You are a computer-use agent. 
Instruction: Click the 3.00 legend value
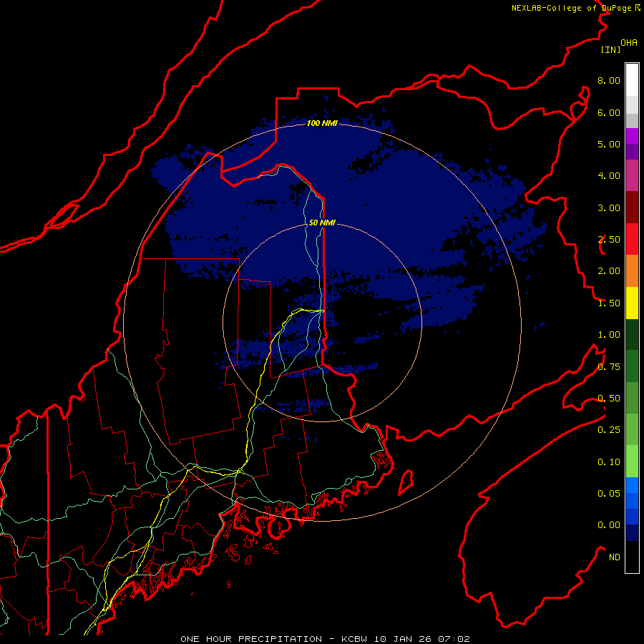(x=609, y=208)
